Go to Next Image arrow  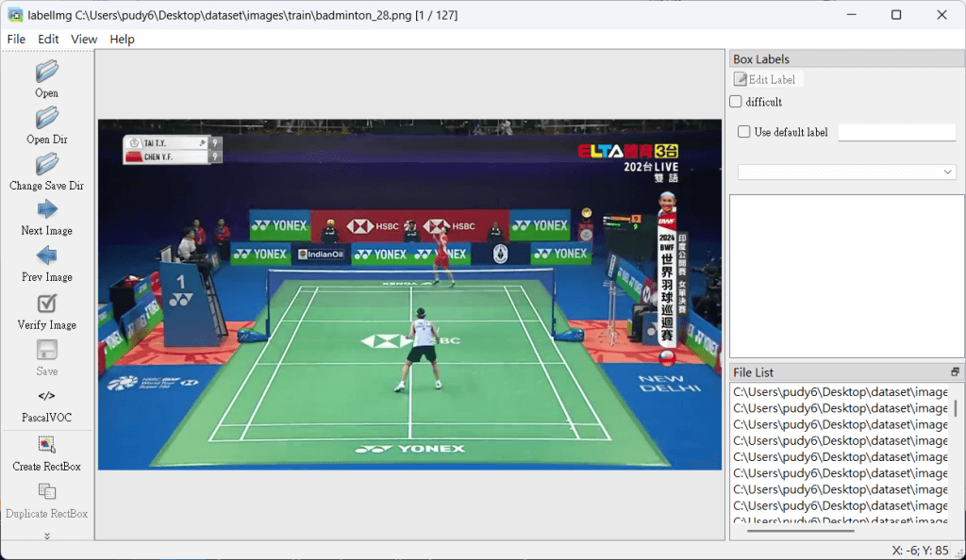[x=46, y=210]
